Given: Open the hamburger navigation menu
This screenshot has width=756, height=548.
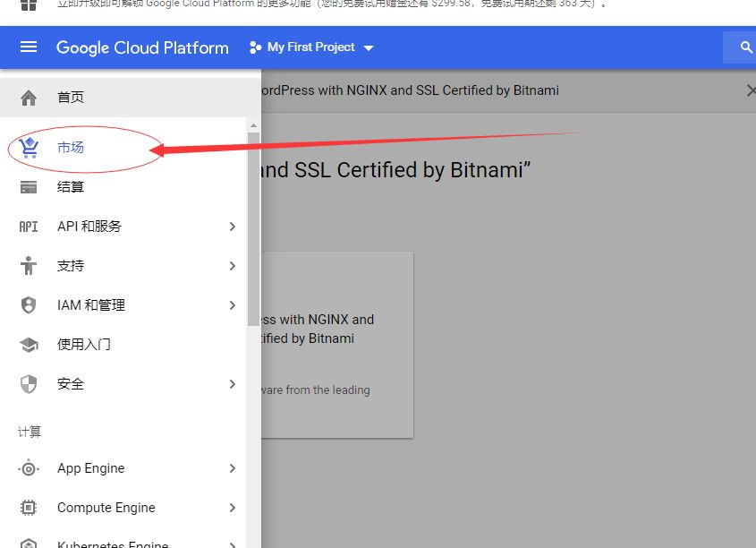Looking at the screenshot, I should [29, 47].
